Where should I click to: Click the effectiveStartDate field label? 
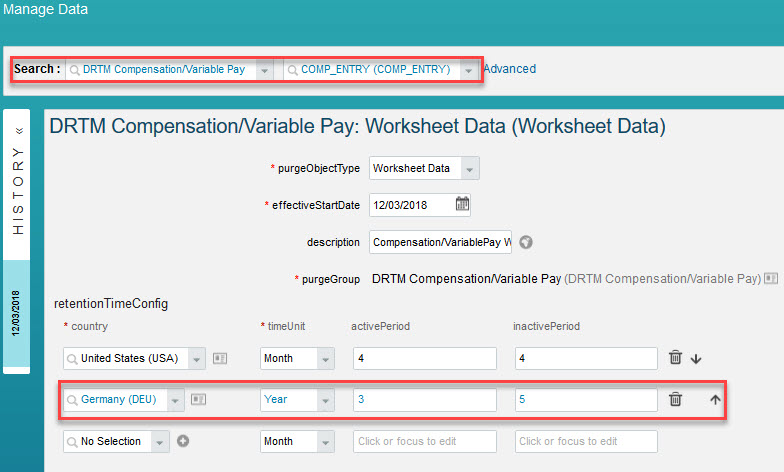[316, 205]
